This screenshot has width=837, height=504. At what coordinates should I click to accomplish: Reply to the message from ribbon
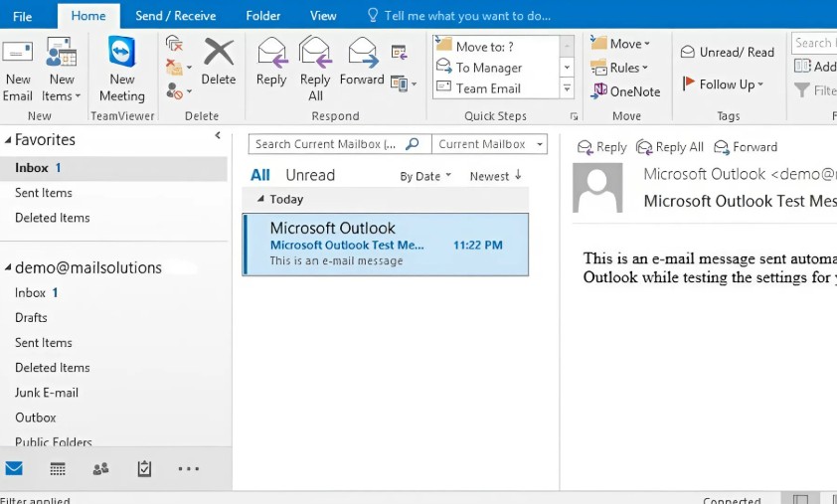[271, 62]
